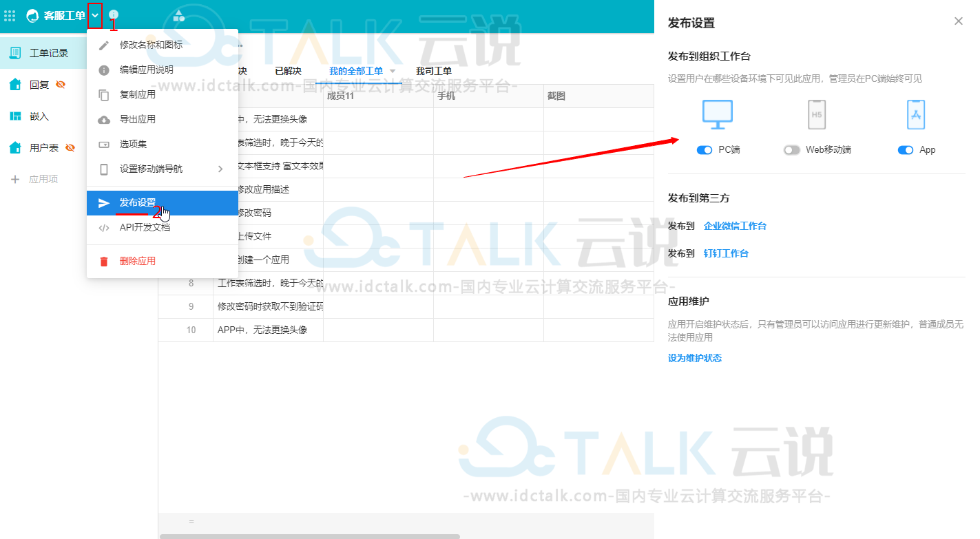Open the 钉钉工作台 link
Image resolution: width=980 pixels, height=539 pixels.
[x=726, y=253]
